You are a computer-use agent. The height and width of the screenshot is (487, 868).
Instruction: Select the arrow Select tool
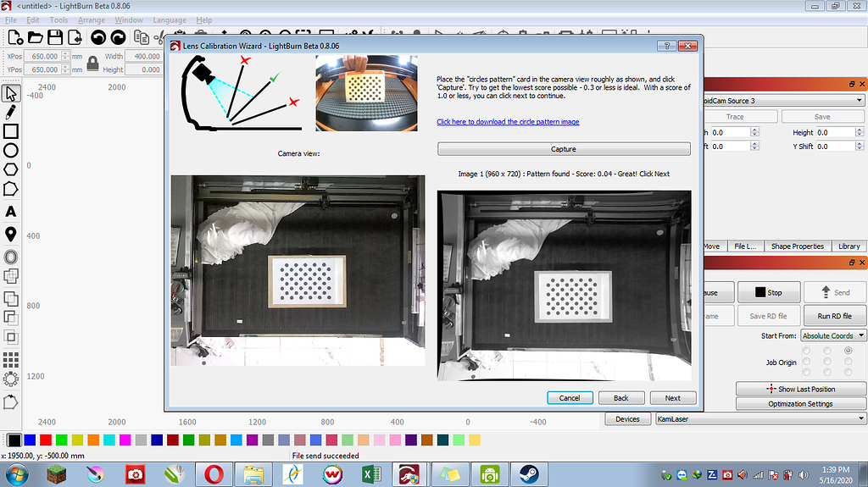pos(10,93)
